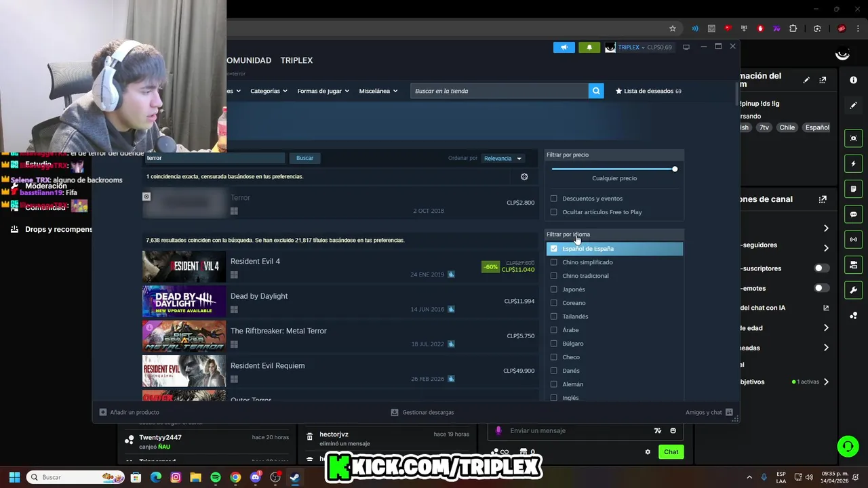Select the censored Terror result
The height and width of the screenshot is (488, 868).
339,203
